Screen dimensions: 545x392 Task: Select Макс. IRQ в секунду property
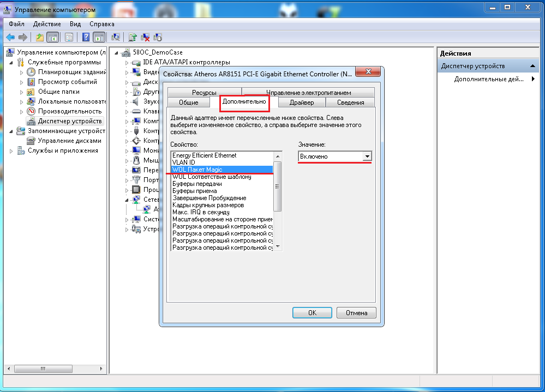click(222, 212)
